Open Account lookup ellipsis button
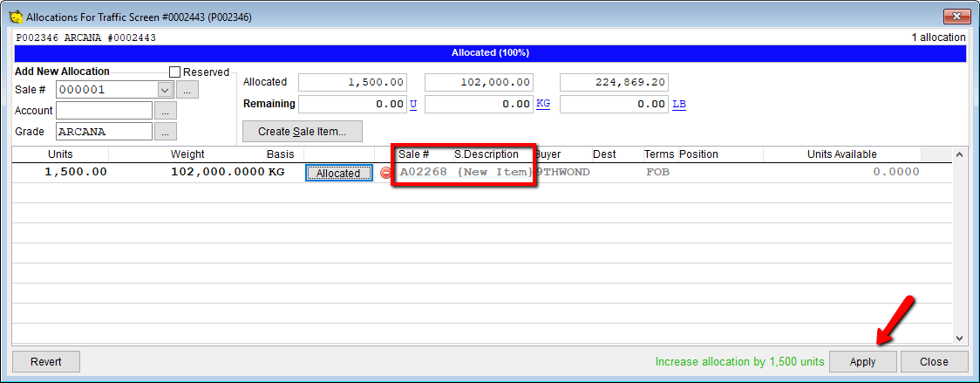 coord(165,111)
